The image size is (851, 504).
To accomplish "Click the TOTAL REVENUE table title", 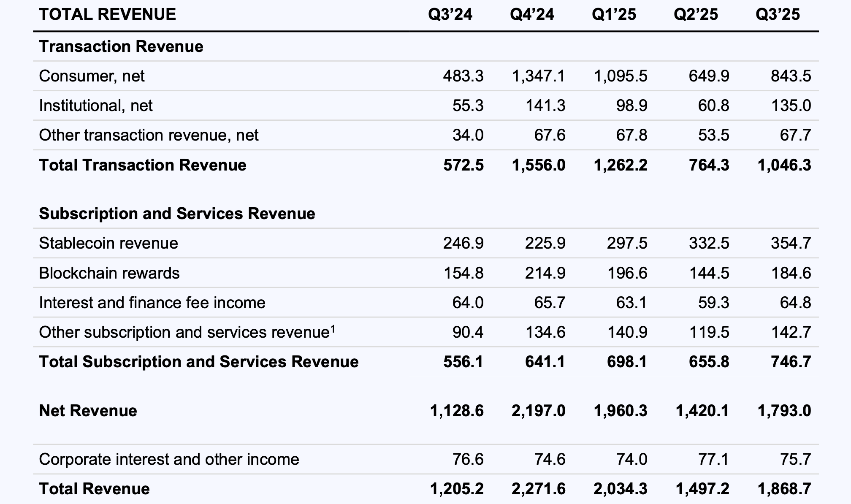I will point(107,15).
